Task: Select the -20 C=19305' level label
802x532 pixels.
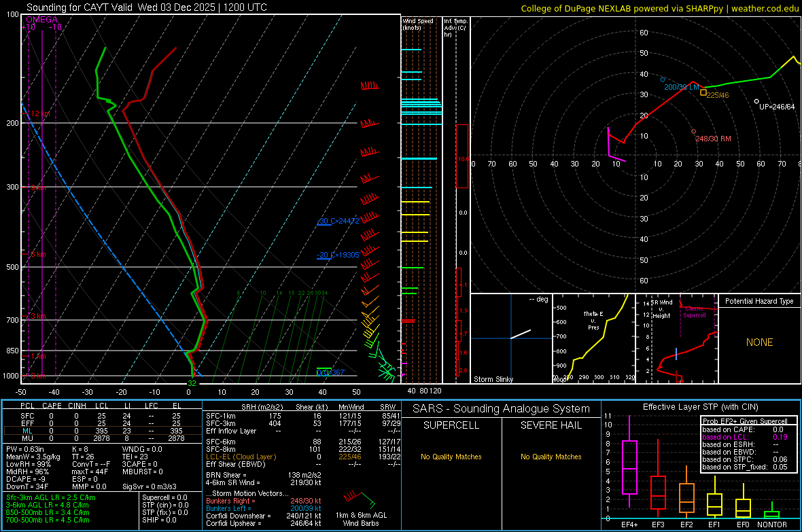Action: point(338,255)
